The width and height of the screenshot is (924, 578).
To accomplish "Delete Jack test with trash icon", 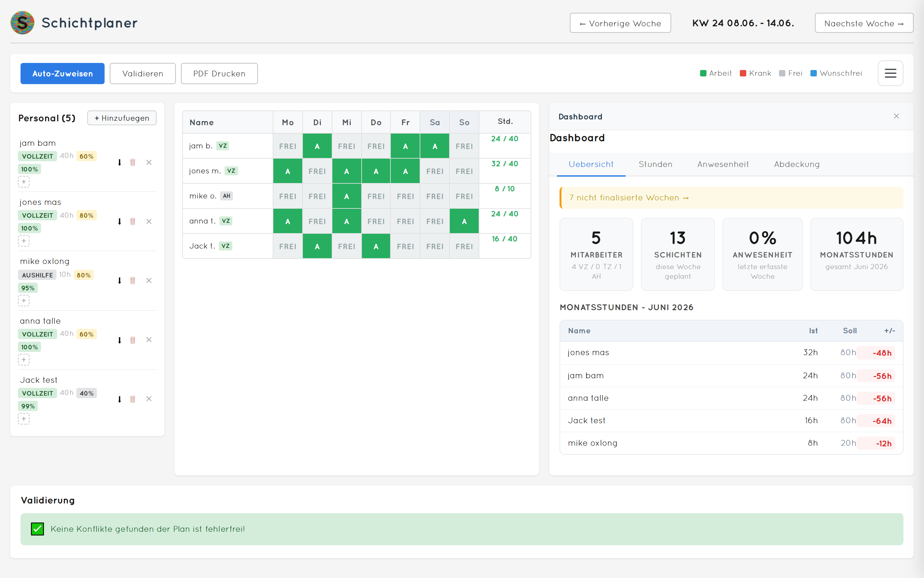I will pos(133,399).
